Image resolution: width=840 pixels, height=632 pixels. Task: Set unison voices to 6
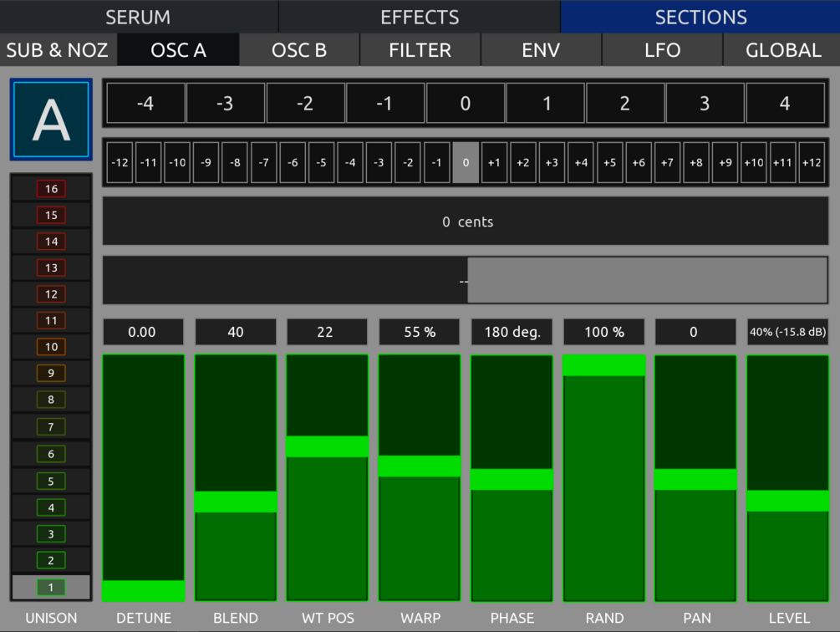(51, 454)
